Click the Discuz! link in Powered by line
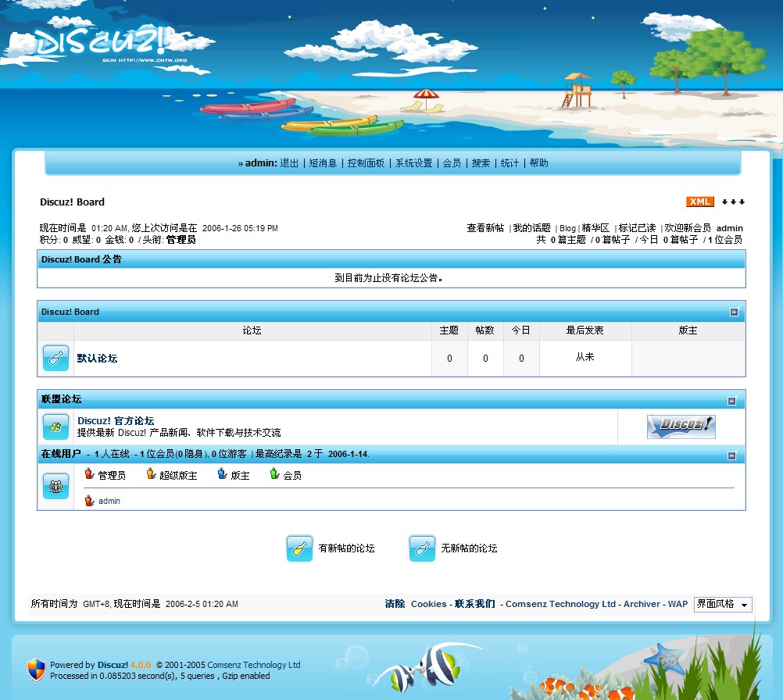783x700 pixels. (x=113, y=665)
